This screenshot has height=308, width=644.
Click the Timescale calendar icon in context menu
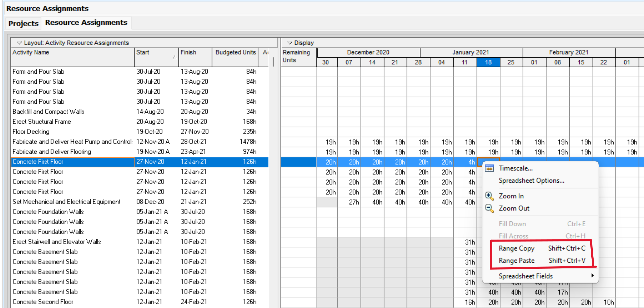coord(489,168)
